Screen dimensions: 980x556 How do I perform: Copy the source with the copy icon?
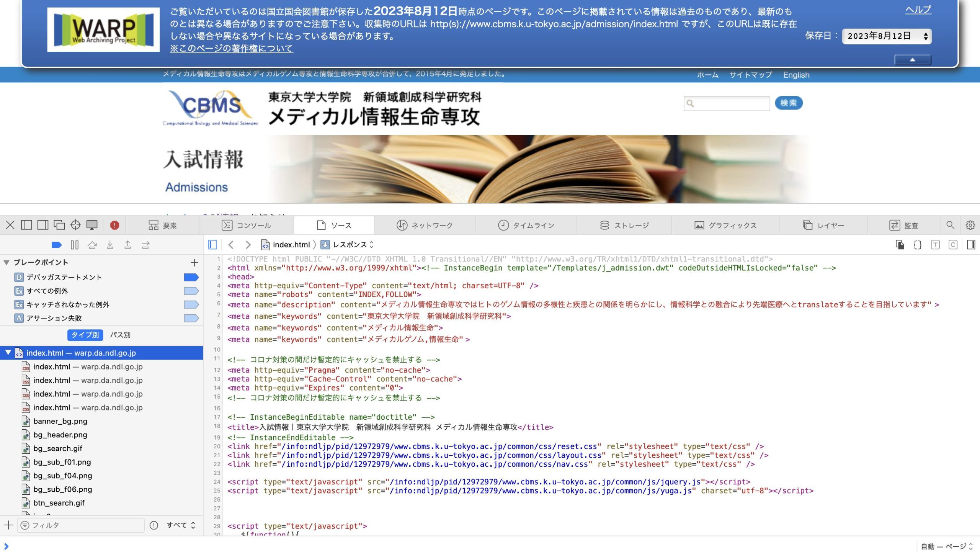(899, 244)
